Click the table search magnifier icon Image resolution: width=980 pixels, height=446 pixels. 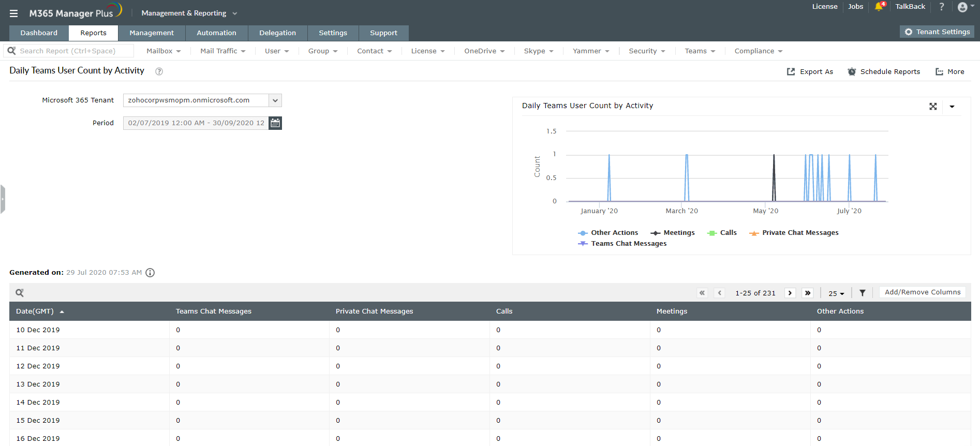point(20,293)
